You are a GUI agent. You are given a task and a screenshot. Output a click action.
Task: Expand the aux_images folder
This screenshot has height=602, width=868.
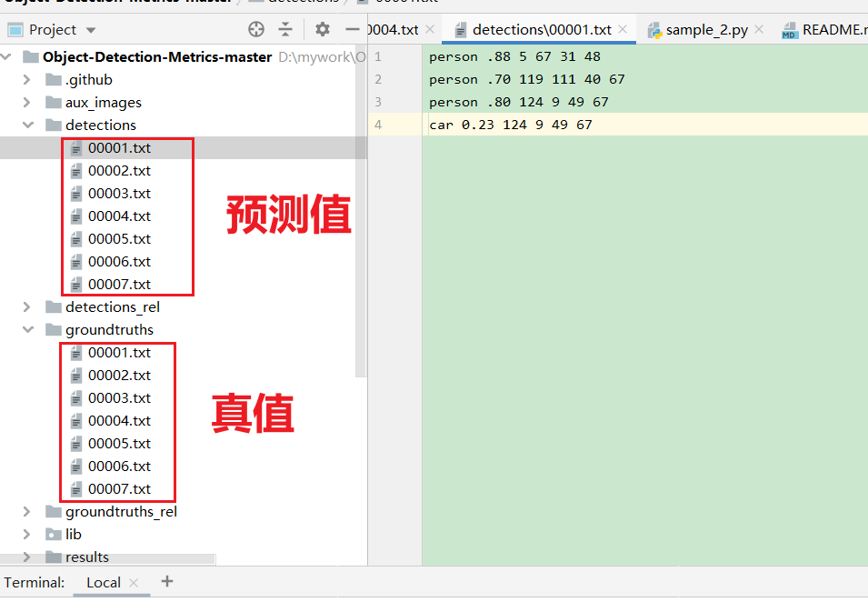[26, 103]
